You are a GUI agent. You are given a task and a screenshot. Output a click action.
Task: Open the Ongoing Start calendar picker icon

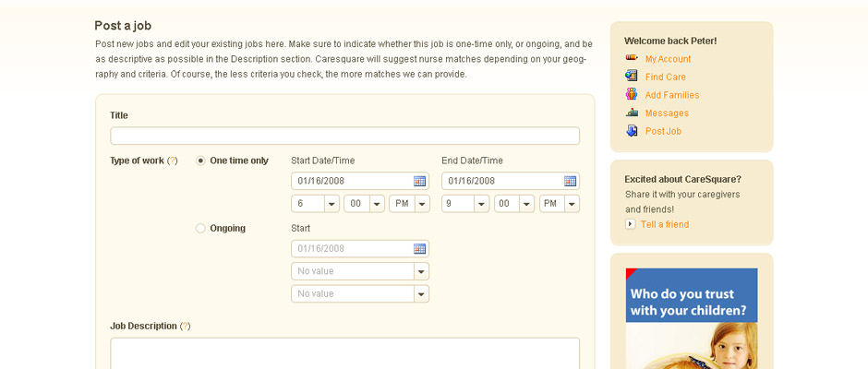coord(419,248)
